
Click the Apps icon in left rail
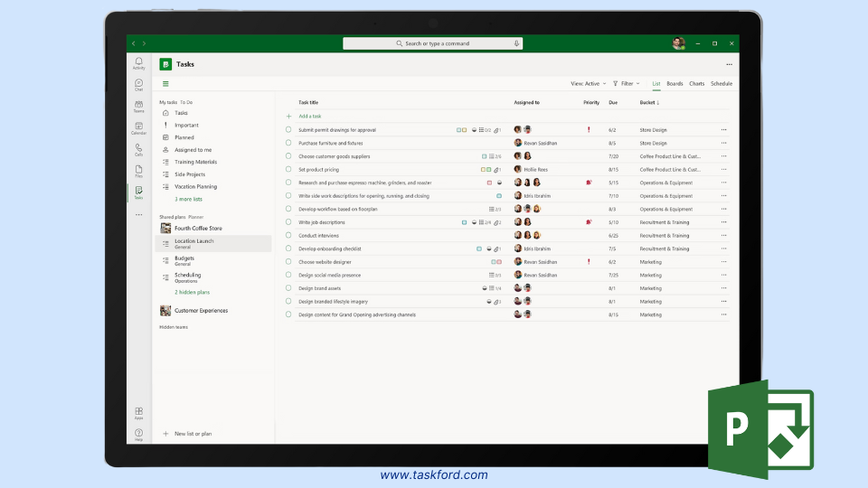click(138, 412)
